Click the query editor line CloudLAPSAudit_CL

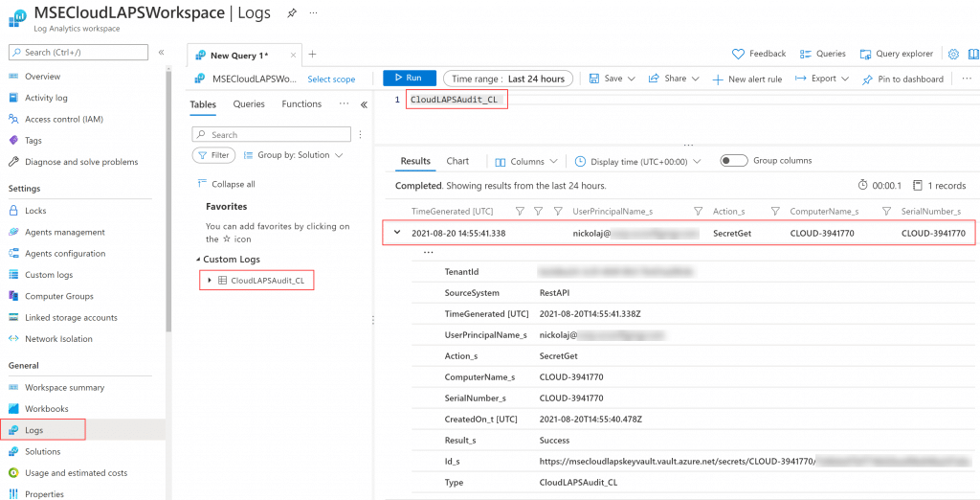[x=454, y=100]
